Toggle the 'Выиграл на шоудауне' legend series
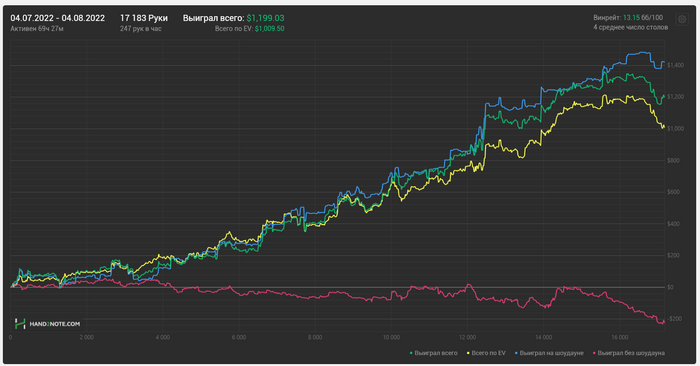 [x=549, y=353]
